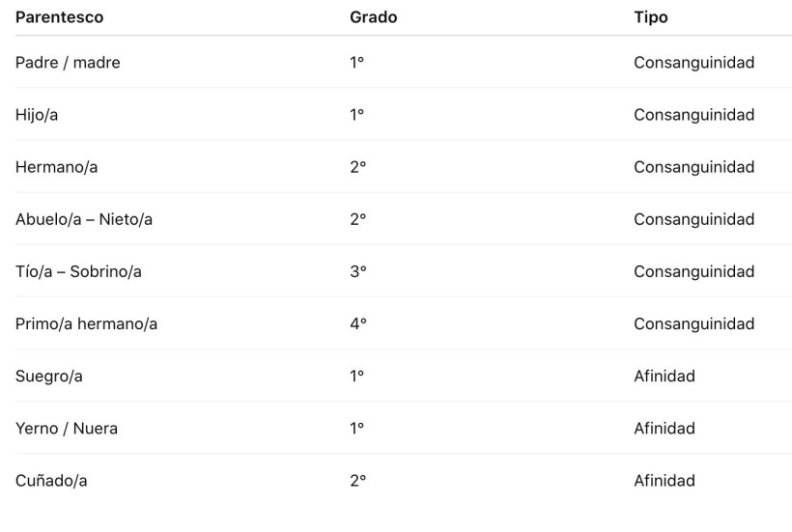Select the Abuelo/a – Nieto/a cell

tap(84, 219)
